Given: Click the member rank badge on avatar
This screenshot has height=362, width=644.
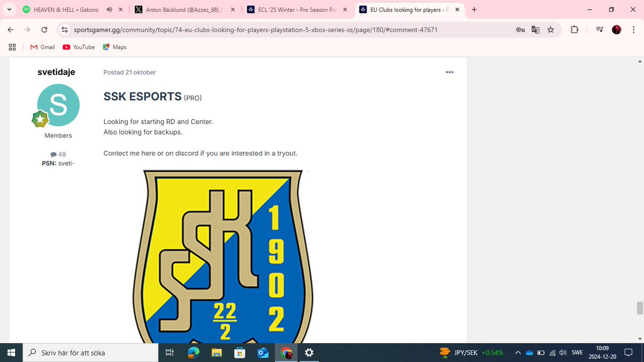Looking at the screenshot, I should pyautogui.click(x=40, y=119).
